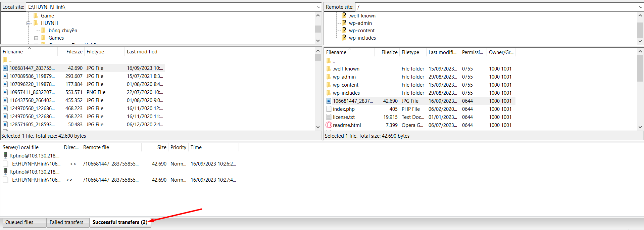Click the local file list scrollbar down arrow
Image resolution: width=644 pixels, height=230 pixels.
(318, 127)
